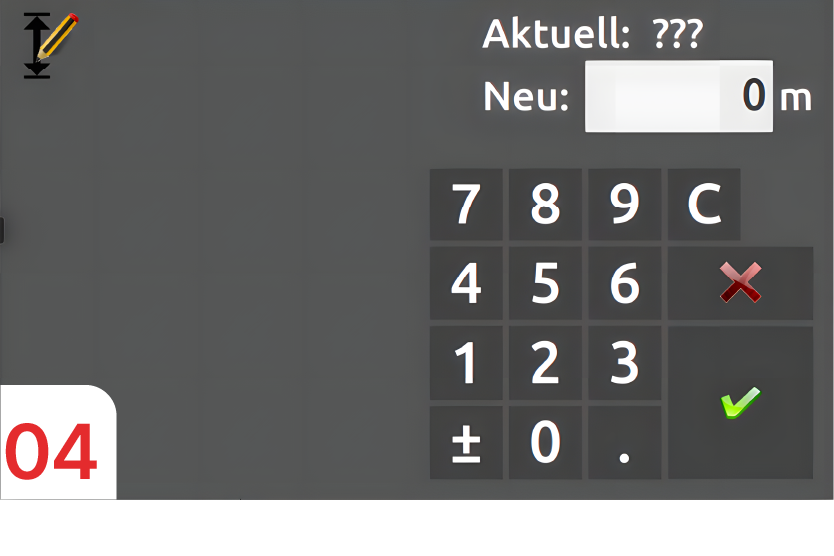Tap digit 0 on the keypad
The height and width of the screenshot is (556, 834).
coord(545,443)
